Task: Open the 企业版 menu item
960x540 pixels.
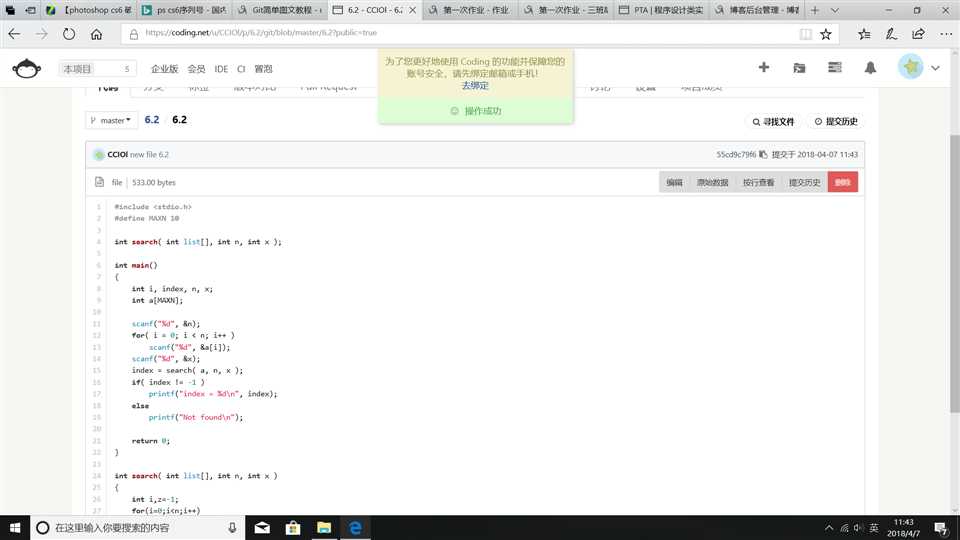Action: coord(164,69)
